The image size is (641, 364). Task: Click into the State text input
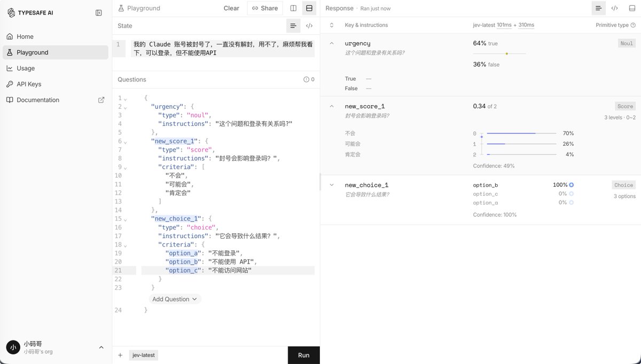pos(223,49)
